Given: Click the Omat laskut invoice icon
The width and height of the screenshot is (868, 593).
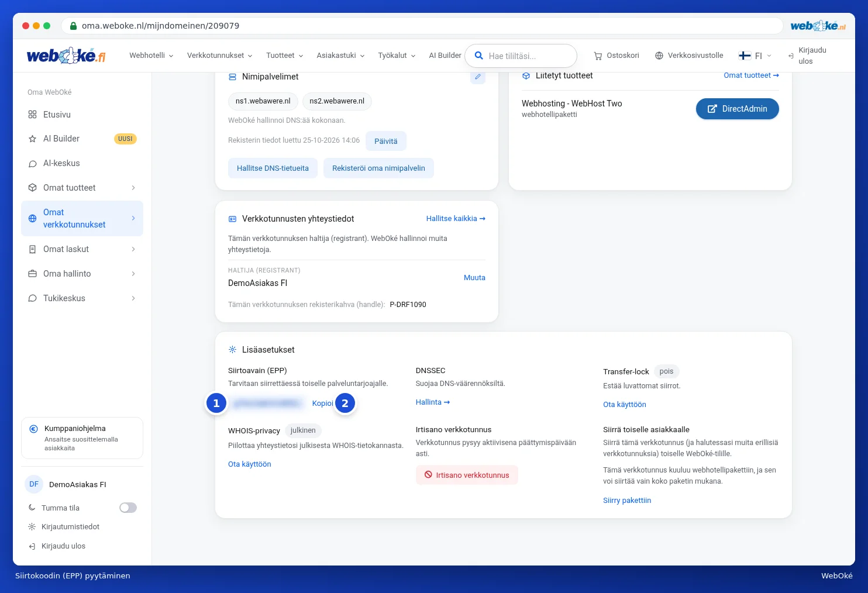Looking at the screenshot, I should pyautogui.click(x=33, y=249).
